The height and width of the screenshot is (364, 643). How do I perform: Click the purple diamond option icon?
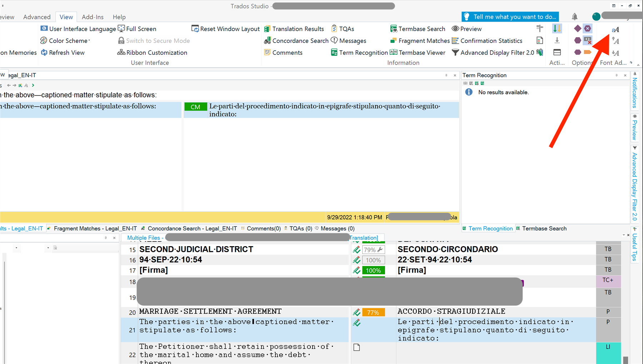click(578, 28)
